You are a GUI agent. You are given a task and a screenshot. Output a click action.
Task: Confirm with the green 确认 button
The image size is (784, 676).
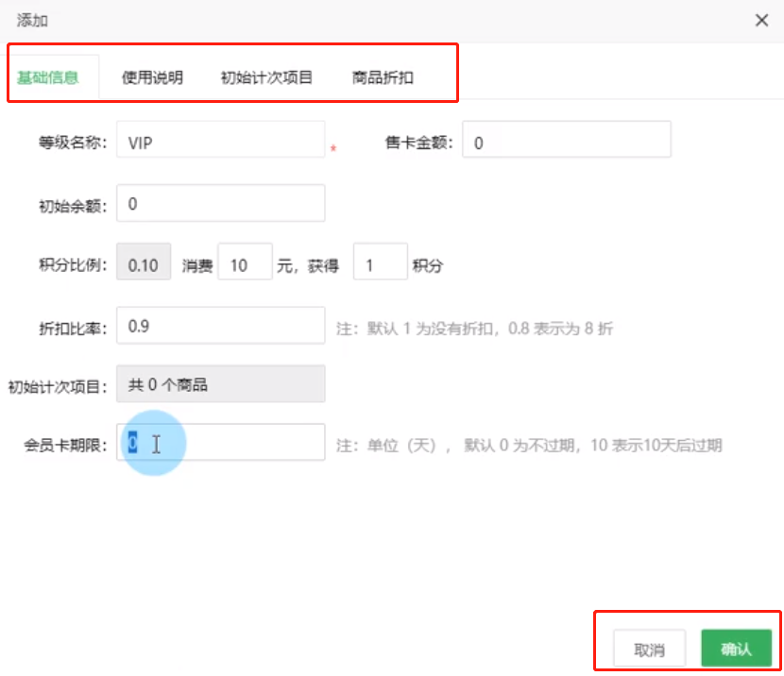click(736, 648)
